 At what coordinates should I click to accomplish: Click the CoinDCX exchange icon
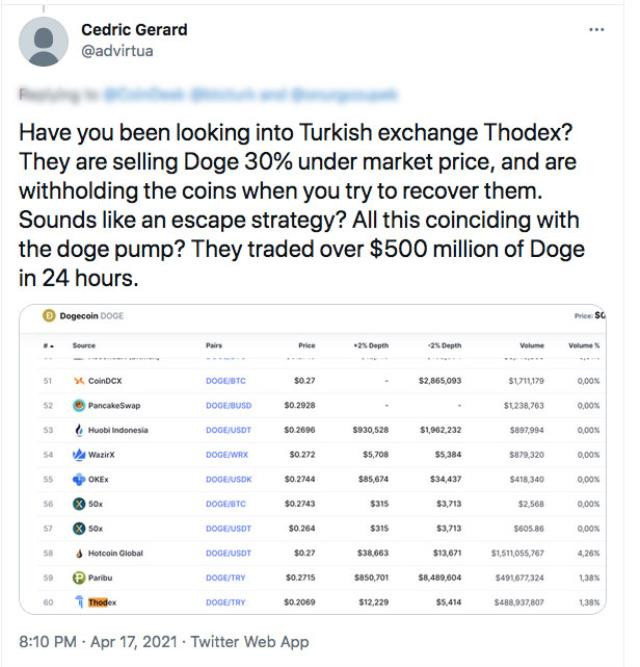tap(79, 380)
